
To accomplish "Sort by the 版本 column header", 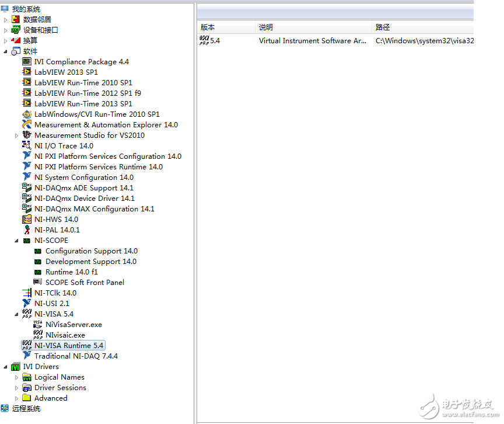I will 226,27.
